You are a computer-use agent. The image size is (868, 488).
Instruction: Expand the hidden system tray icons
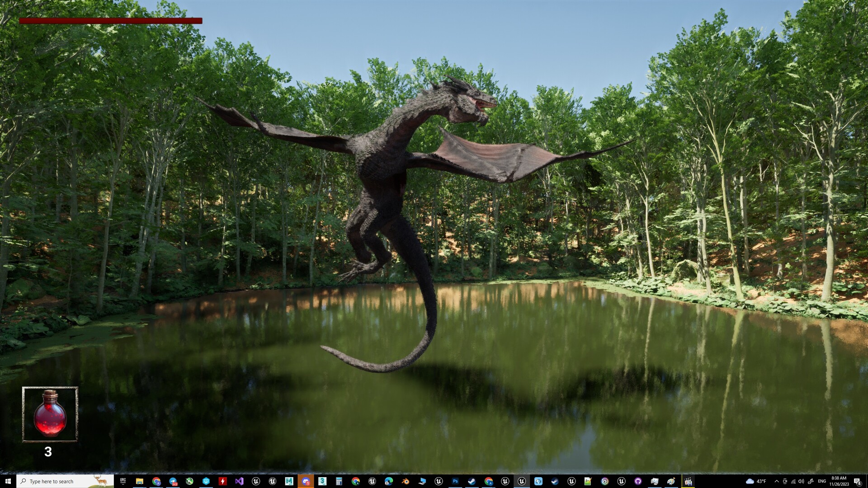(x=777, y=481)
